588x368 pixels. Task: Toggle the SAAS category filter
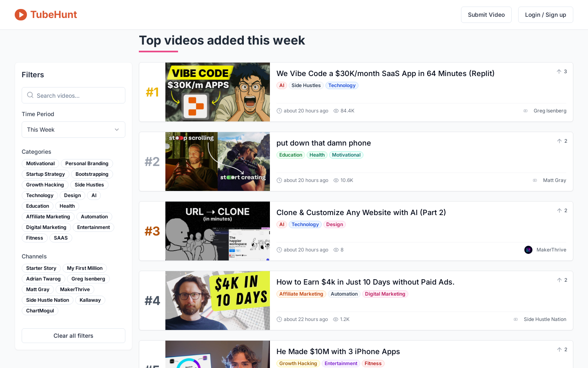click(x=61, y=238)
